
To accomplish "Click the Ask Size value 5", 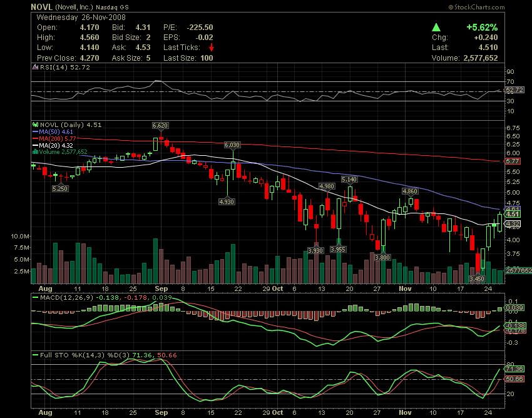I will [x=148, y=58].
